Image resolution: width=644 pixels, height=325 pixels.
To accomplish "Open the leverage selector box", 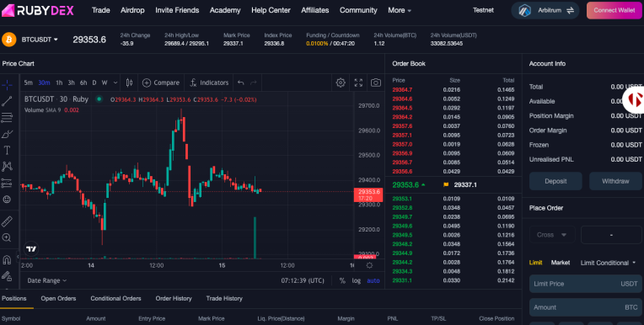I will click(x=611, y=235).
